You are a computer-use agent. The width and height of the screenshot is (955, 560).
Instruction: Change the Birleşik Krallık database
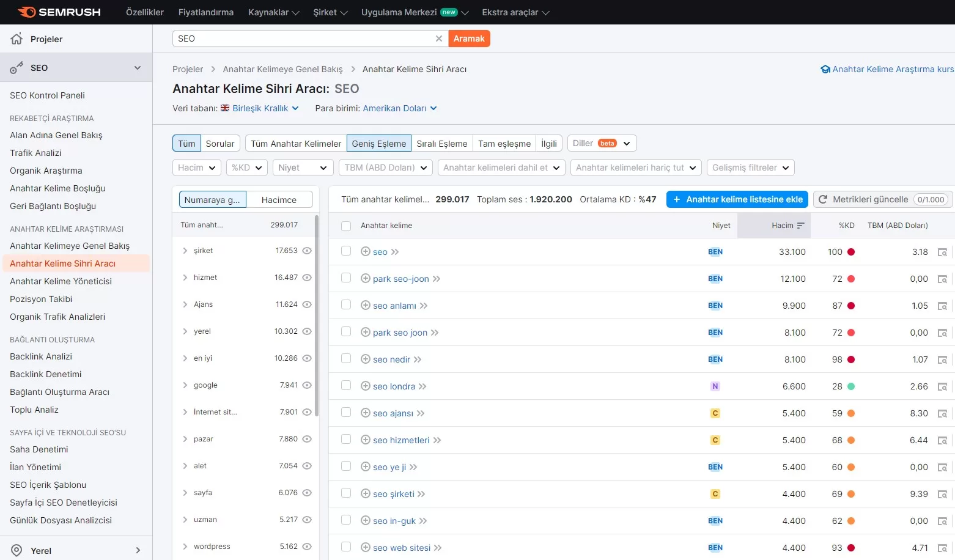pos(266,108)
